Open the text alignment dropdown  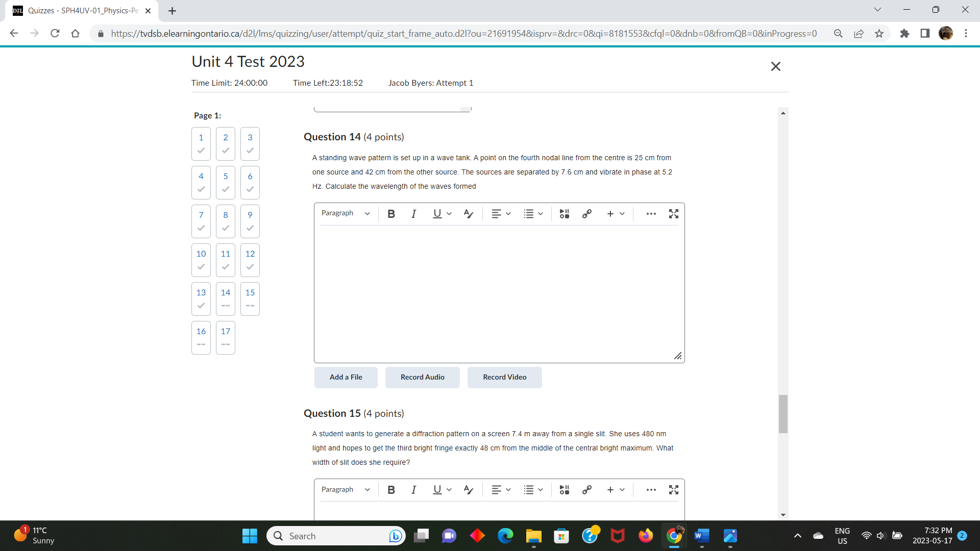point(501,213)
